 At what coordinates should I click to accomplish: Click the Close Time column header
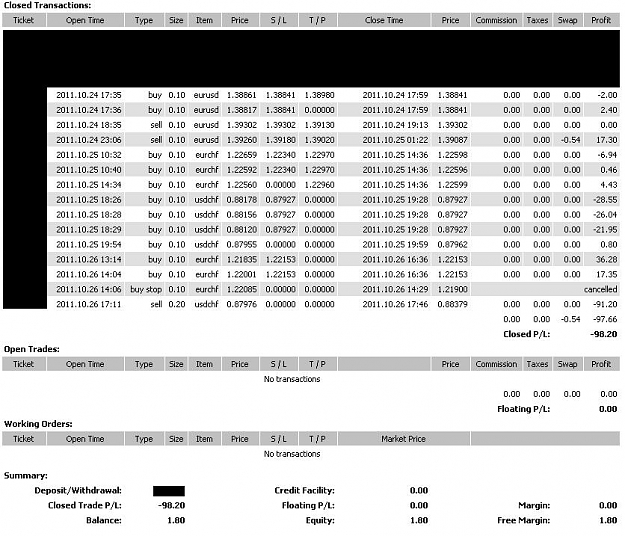tap(384, 20)
